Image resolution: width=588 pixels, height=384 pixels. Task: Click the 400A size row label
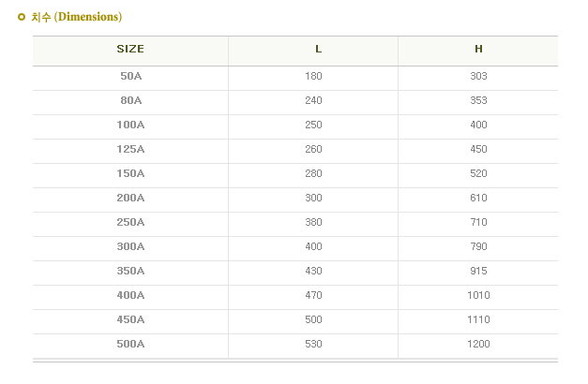pyautogui.click(x=130, y=295)
